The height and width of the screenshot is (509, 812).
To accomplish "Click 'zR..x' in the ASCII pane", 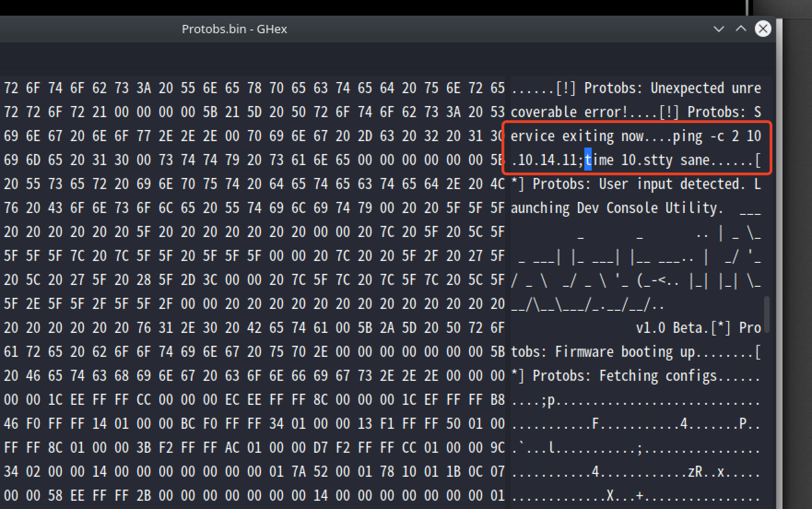I will click(706, 472).
